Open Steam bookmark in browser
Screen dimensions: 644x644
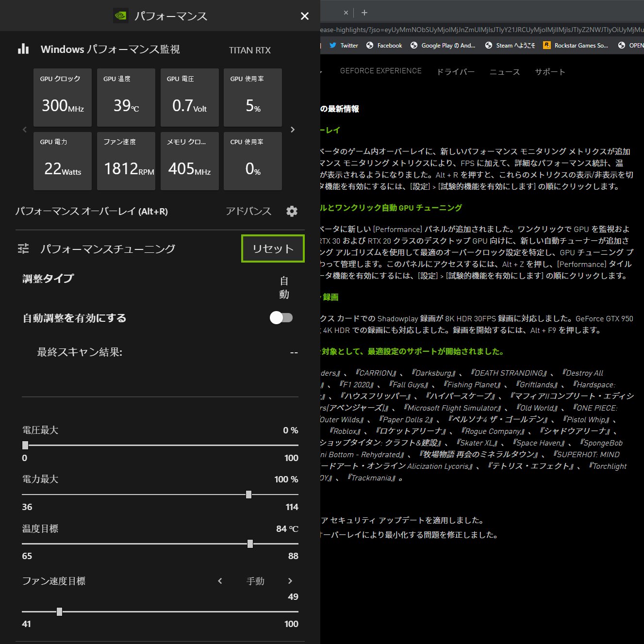511,45
